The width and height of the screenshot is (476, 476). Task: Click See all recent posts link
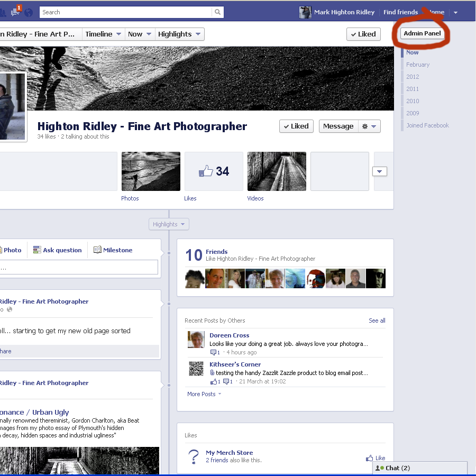pyautogui.click(x=377, y=321)
